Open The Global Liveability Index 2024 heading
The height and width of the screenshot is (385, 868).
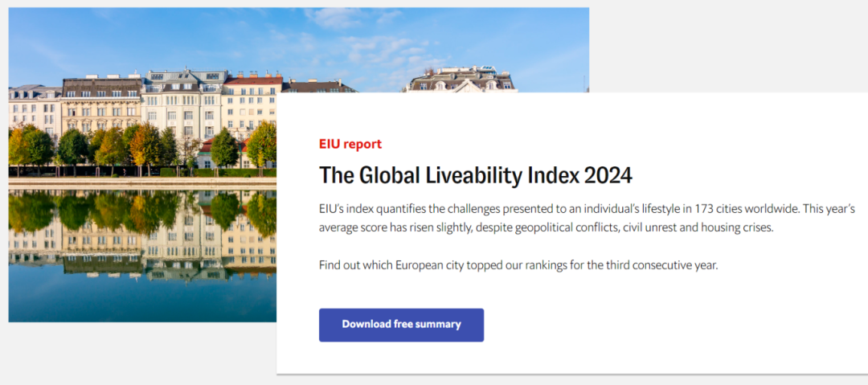tap(476, 174)
